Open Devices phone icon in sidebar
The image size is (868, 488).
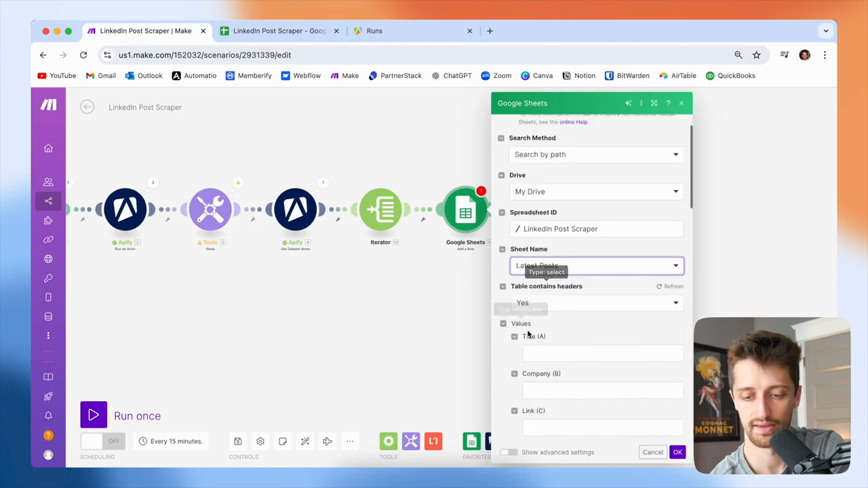48,297
